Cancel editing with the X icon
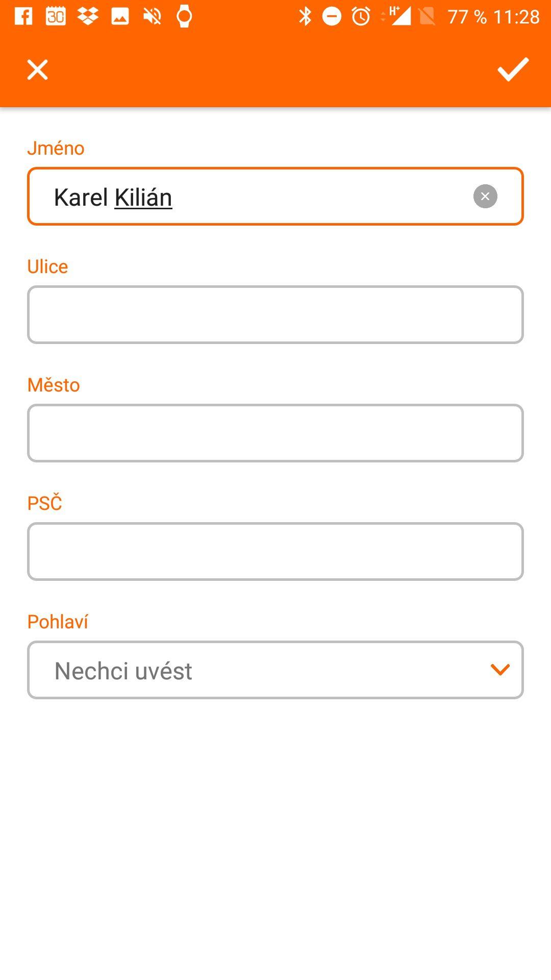 [x=37, y=69]
